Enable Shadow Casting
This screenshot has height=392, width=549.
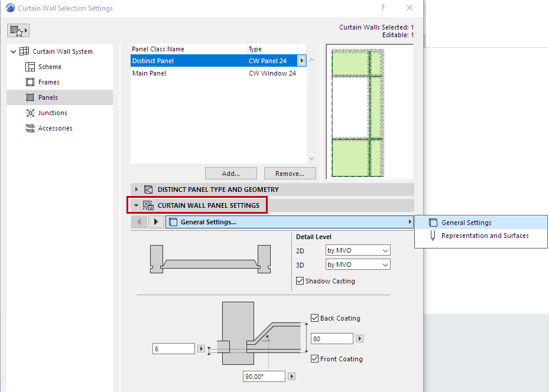pos(300,281)
